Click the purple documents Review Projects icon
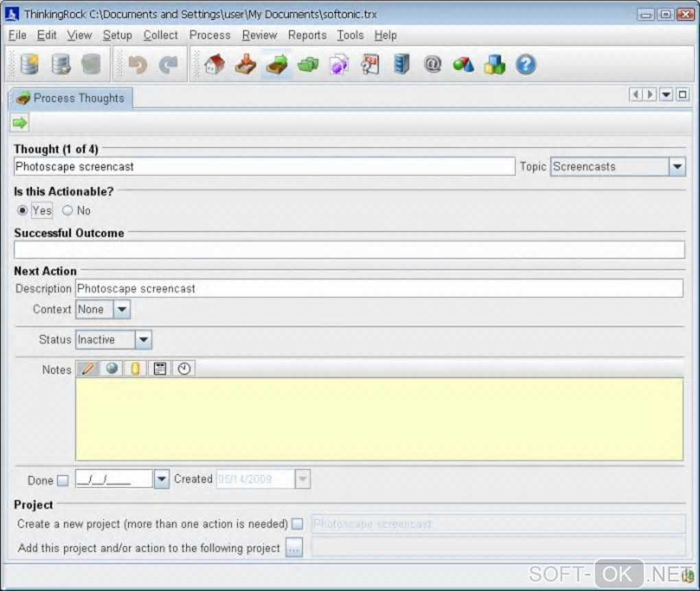Image resolution: width=700 pixels, height=591 pixels. (339, 65)
